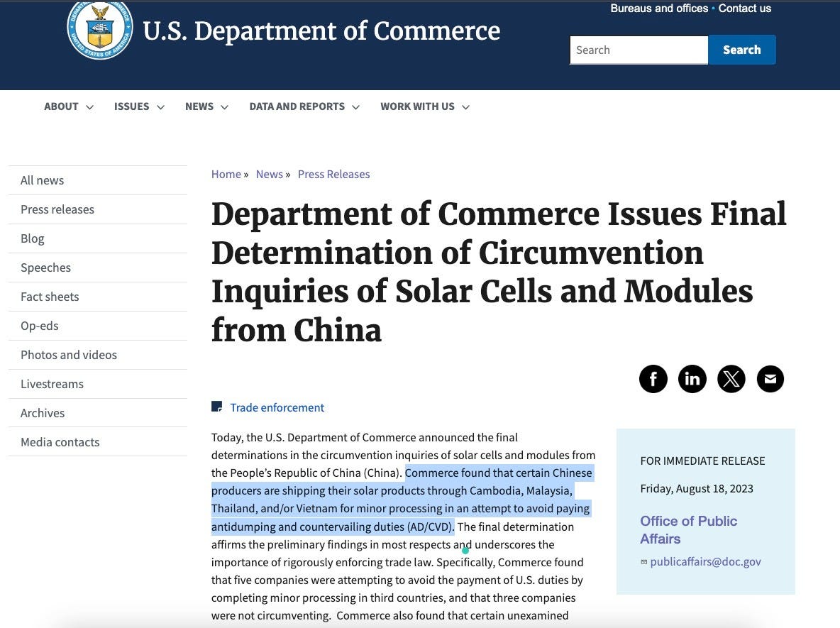The width and height of the screenshot is (840, 628).
Task: Share article via email icon
Action: [770, 379]
